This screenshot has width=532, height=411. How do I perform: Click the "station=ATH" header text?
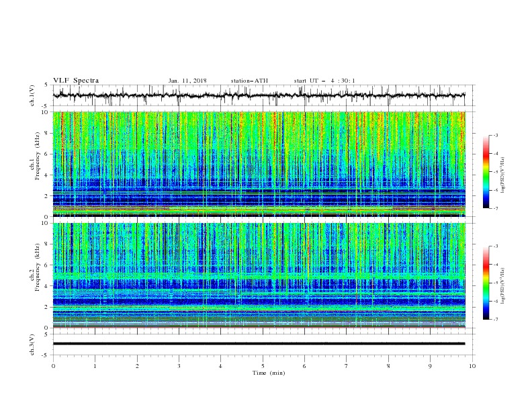coord(249,81)
